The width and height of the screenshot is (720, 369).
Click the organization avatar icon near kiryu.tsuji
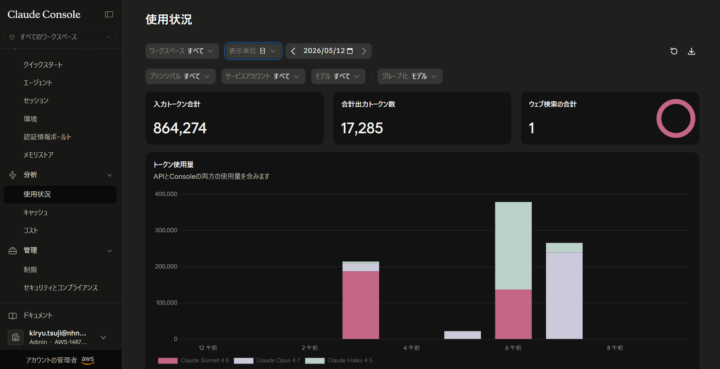pyautogui.click(x=16, y=337)
